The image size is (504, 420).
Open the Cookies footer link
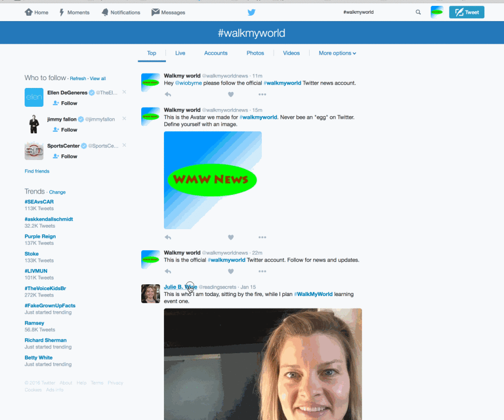33,390
